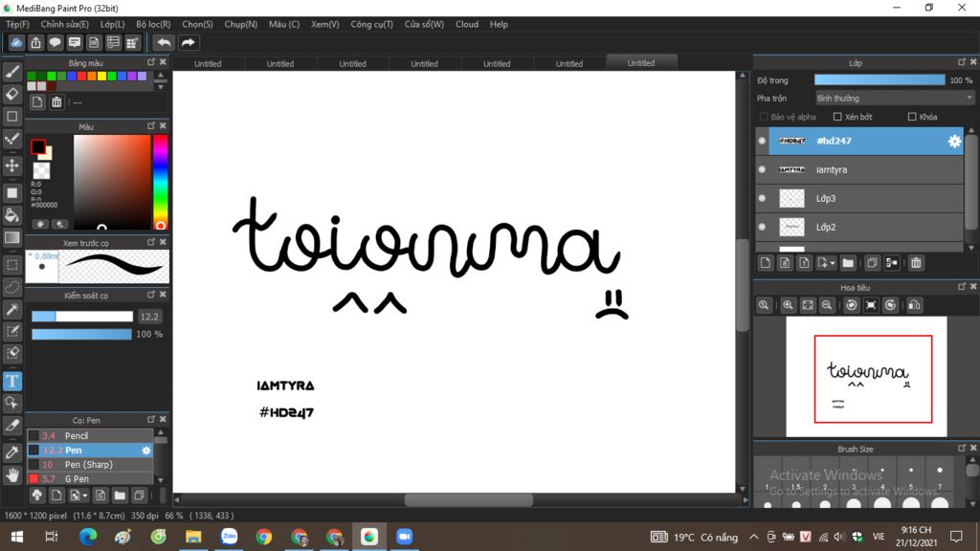Select the G Pen brush
Screen dimensions: 980x551
[91, 479]
